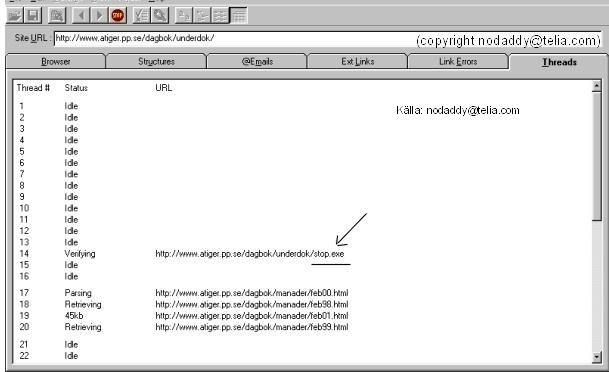Click the magnifier search toolbar icon

160,16
